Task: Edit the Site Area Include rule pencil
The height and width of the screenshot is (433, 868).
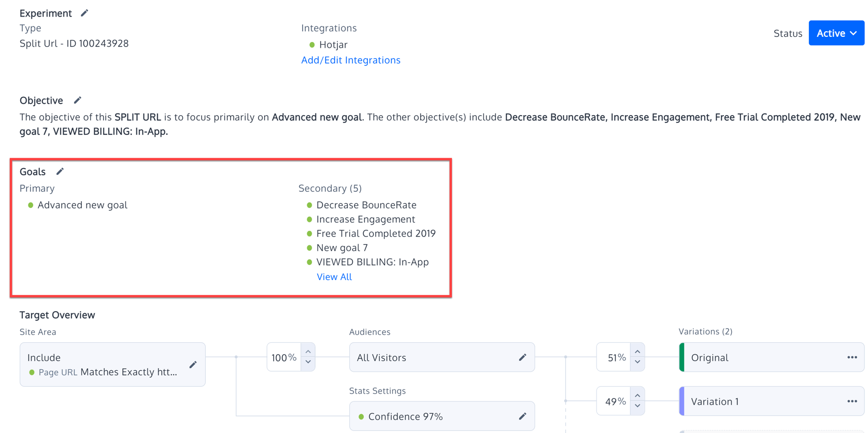Action: (x=193, y=365)
